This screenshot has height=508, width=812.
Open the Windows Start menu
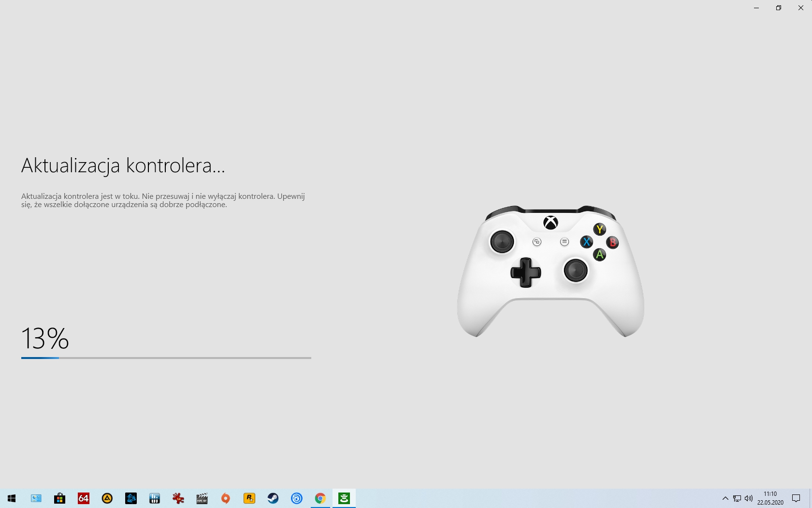pyautogui.click(x=12, y=498)
